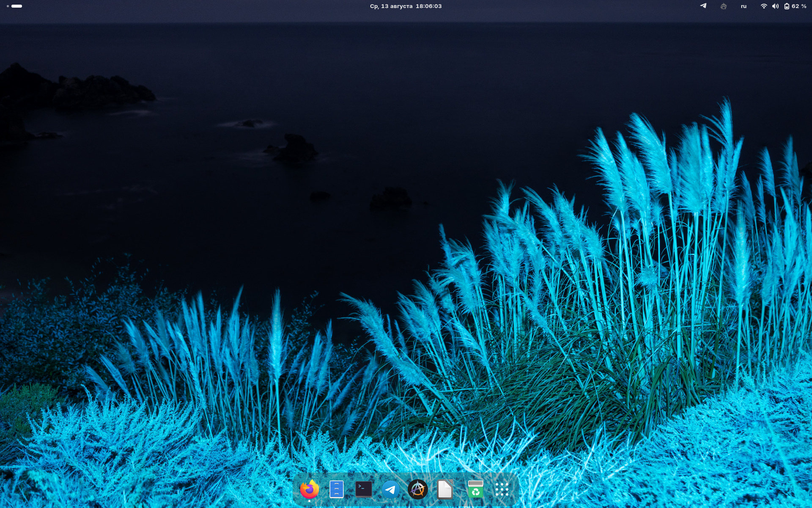Click Firefox running indicator dot in dock
Viewport: 812px width, 508px height.
tap(309, 501)
